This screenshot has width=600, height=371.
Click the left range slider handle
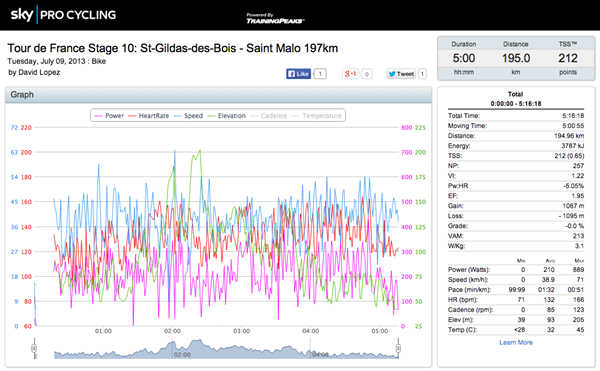pyautogui.click(x=34, y=348)
